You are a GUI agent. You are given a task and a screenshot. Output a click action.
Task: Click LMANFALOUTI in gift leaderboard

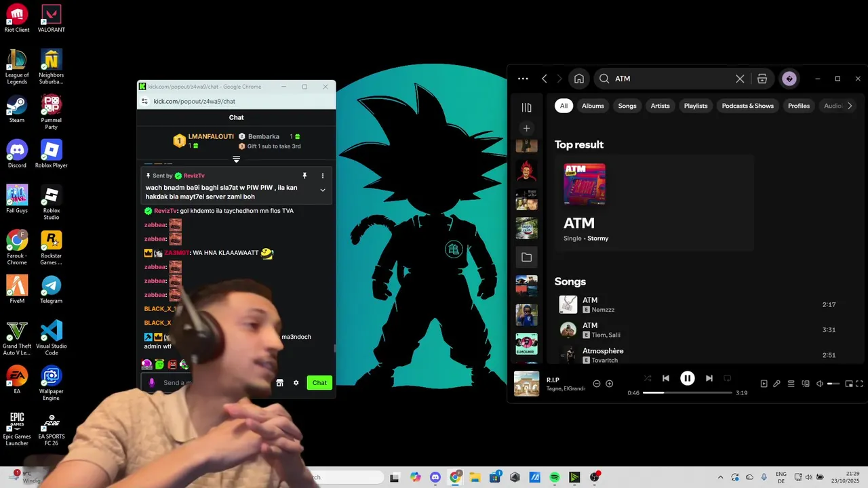tap(211, 136)
